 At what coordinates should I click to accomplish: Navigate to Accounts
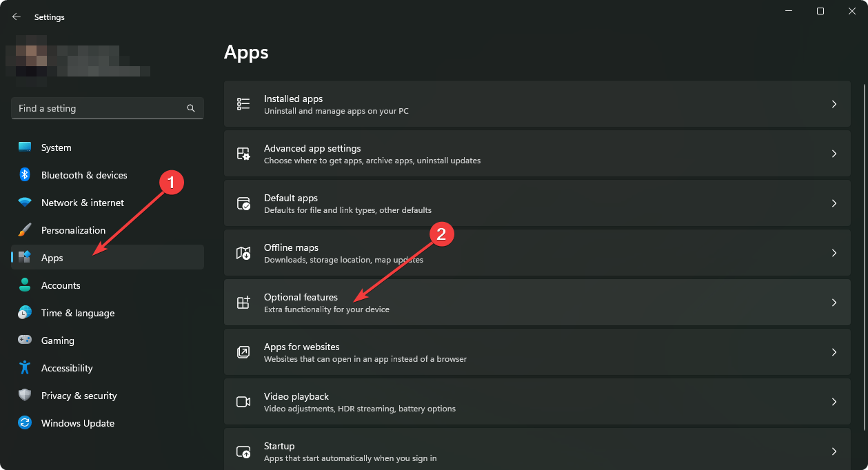108,285
